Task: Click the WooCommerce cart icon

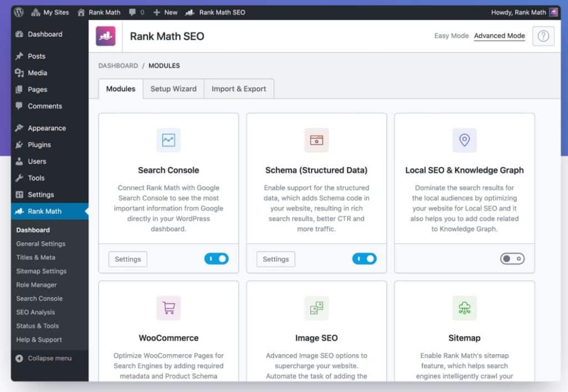Action: 169,308
